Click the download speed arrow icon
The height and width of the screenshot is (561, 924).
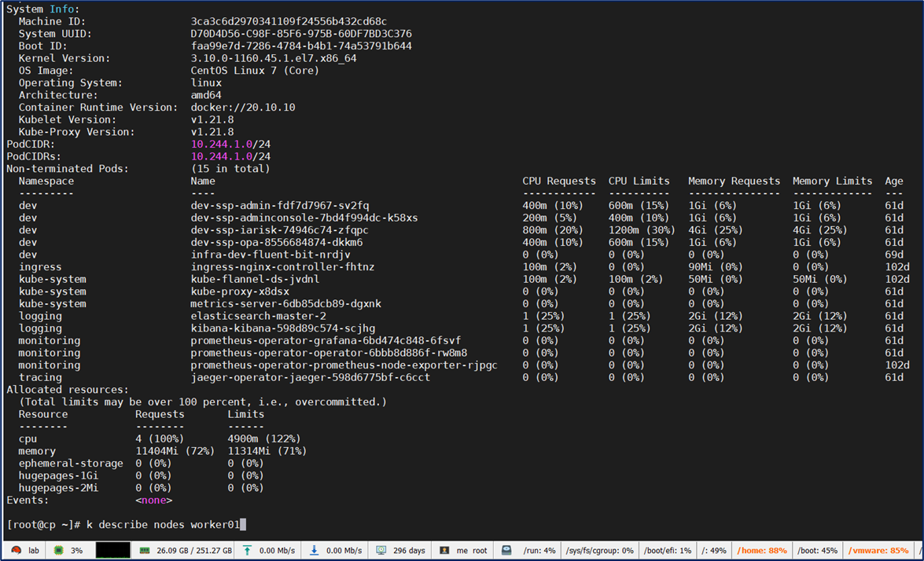[x=314, y=551]
